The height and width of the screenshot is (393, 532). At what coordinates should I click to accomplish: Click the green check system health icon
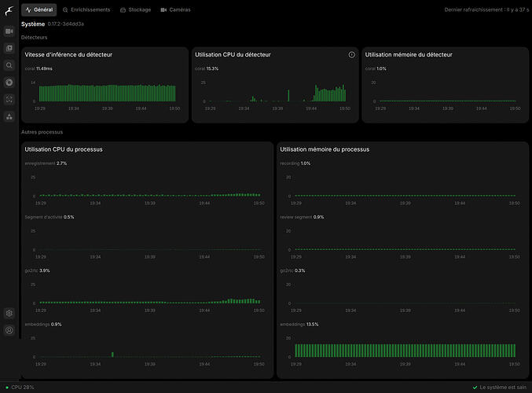tap(475, 387)
